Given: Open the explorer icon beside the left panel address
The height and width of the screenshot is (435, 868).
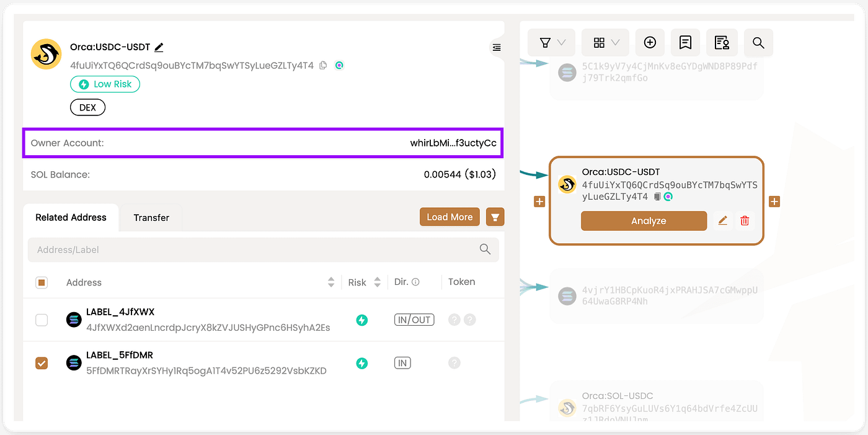Looking at the screenshot, I should tap(339, 65).
